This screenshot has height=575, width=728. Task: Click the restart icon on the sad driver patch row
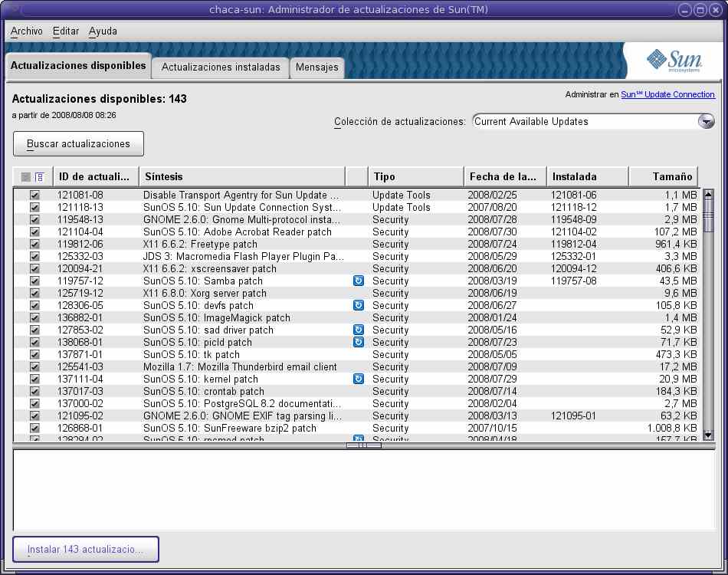(359, 330)
